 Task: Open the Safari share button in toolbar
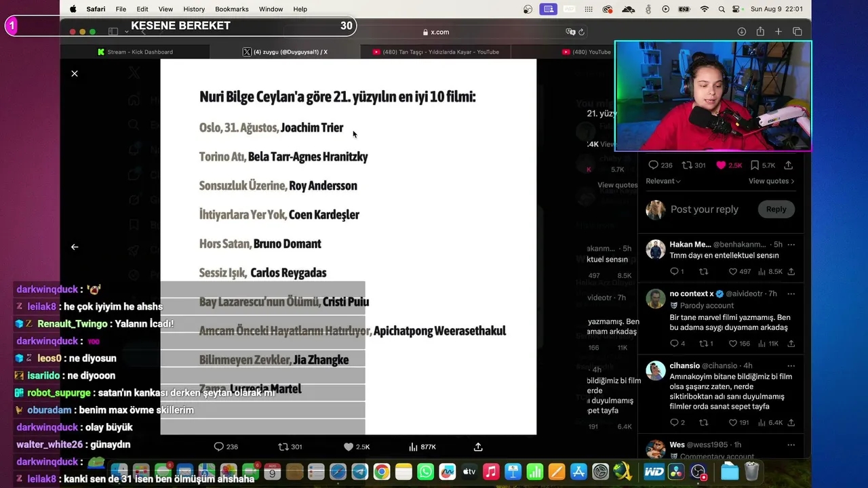pos(760,32)
